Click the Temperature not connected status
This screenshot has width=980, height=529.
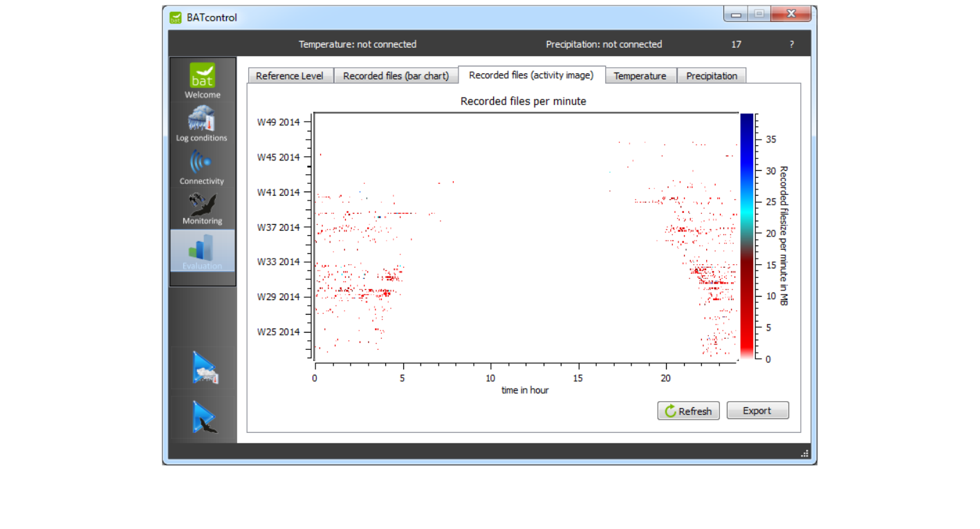[x=357, y=44]
